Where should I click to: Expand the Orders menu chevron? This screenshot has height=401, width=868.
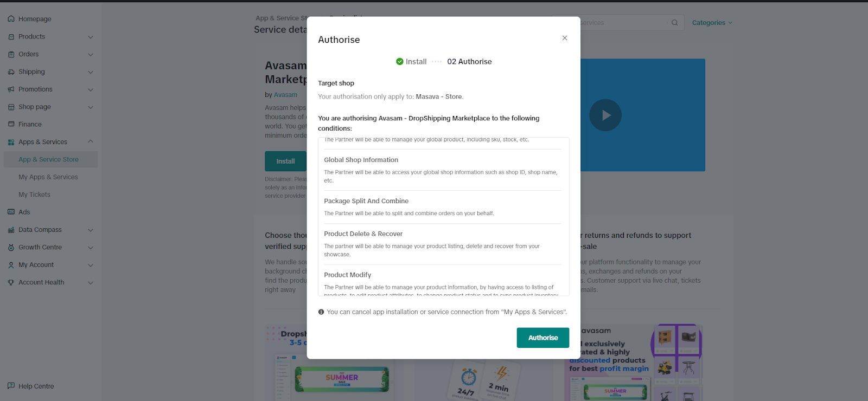click(91, 54)
